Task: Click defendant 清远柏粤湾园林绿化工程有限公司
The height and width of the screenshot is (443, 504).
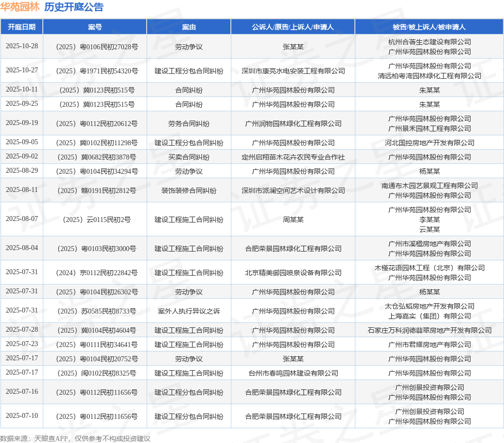Action: 429,76
